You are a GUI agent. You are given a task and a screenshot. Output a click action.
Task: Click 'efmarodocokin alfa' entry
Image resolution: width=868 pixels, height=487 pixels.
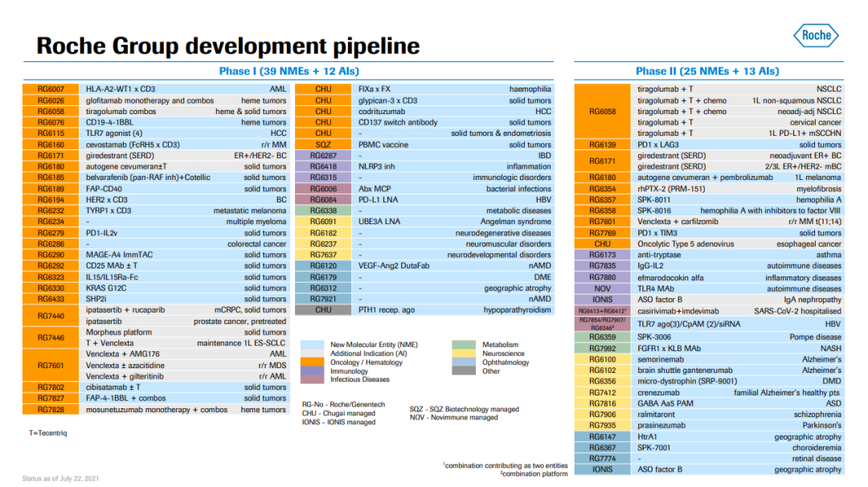(x=670, y=278)
